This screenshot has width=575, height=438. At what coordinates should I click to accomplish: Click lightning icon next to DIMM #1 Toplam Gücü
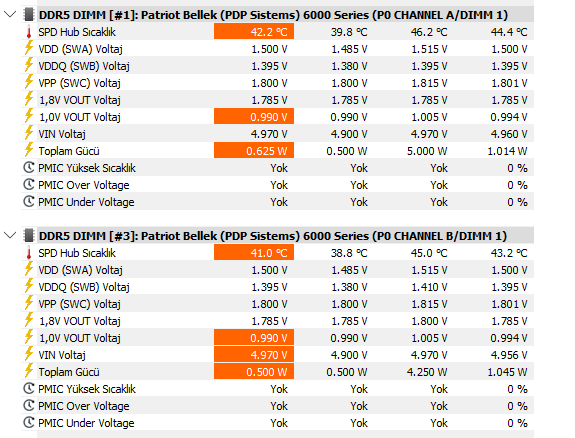29,150
